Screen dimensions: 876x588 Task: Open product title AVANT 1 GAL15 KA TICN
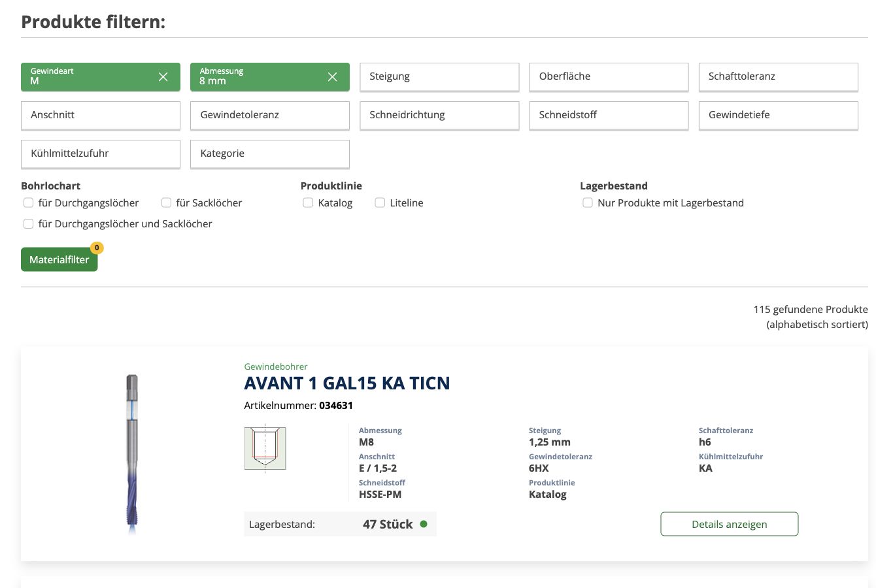point(347,383)
